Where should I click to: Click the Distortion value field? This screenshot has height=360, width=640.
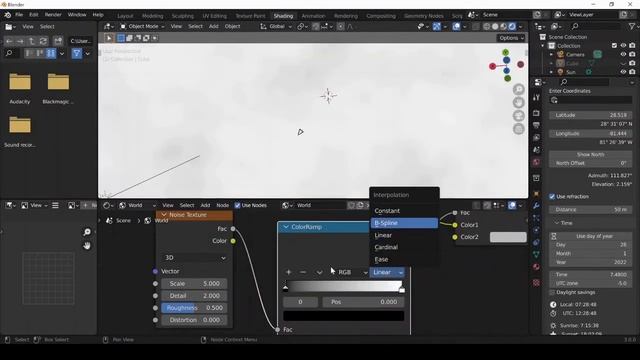[194, 320]
